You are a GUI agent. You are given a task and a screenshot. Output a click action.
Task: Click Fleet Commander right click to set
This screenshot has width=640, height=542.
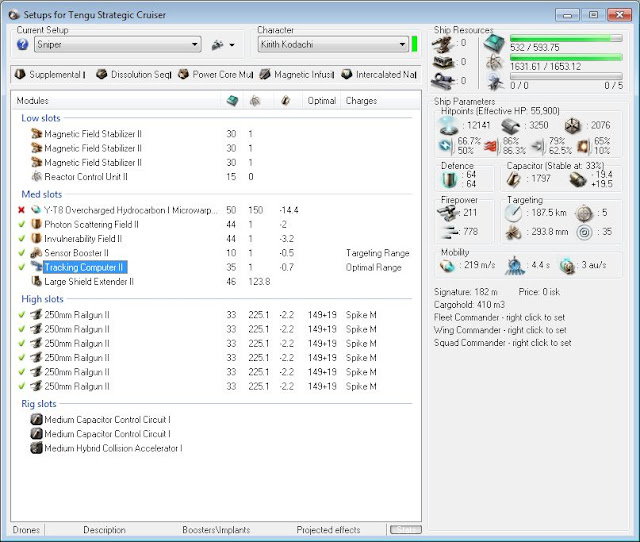[x=500, y=317]
